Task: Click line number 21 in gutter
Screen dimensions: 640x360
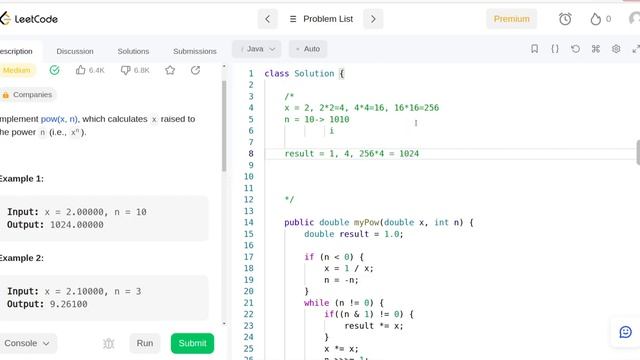Action: tap(249, 303)
